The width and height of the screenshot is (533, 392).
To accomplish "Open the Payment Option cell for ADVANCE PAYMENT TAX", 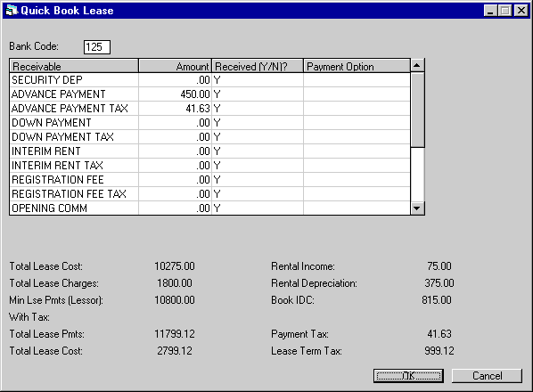I will click(357, 109).
